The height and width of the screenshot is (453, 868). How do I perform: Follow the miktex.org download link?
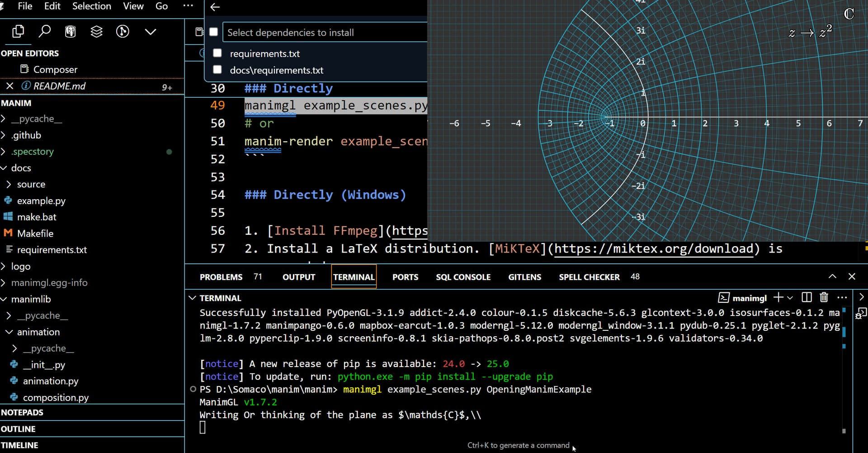tap(654, 249)
